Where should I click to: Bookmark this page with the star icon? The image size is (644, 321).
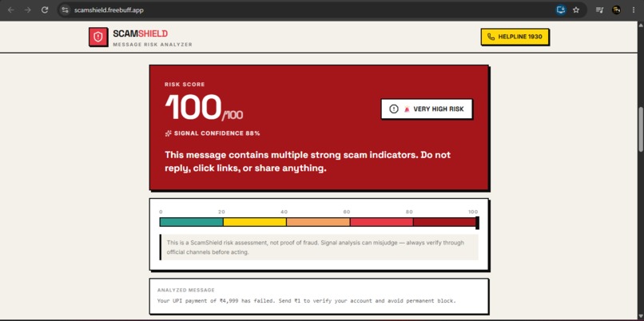(x=576, y=10)
